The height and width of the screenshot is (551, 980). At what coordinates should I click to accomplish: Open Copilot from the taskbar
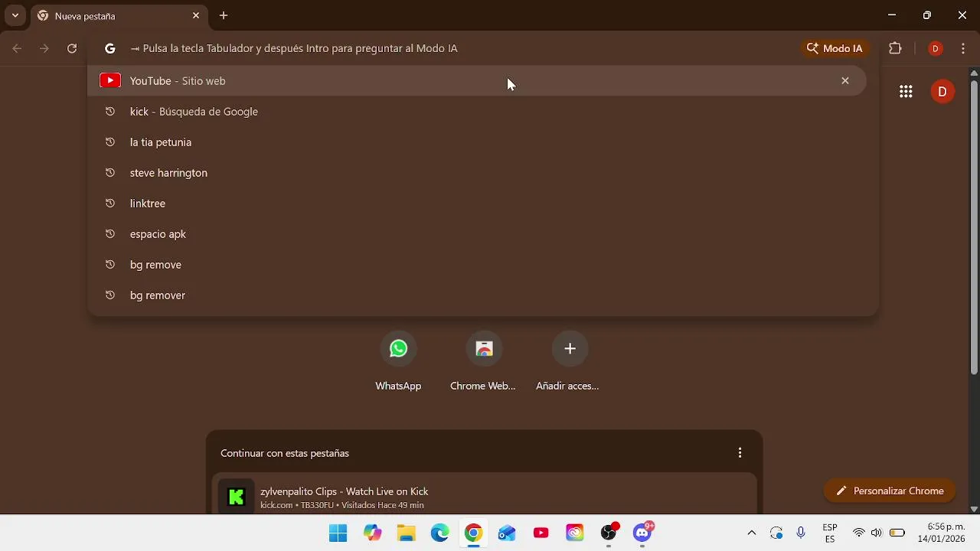(373, 533)
